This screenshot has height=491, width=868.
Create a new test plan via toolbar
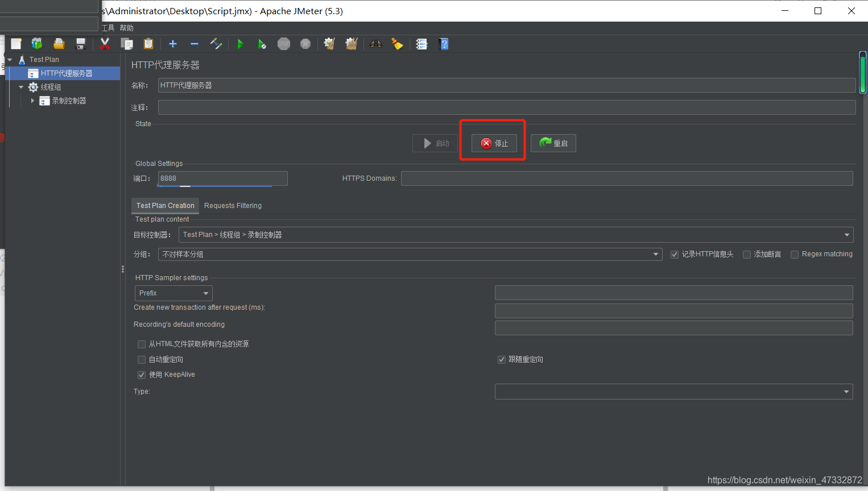click(x=16, y=44)
